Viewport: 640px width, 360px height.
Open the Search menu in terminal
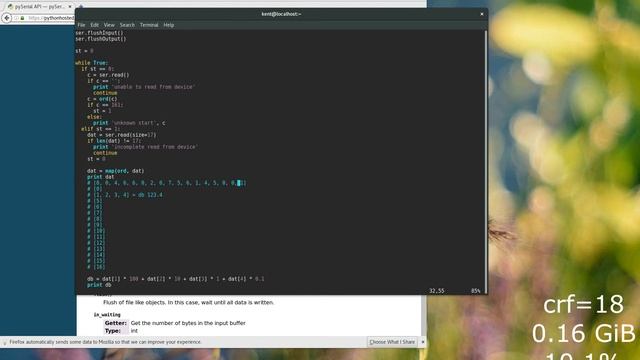coord(127,25)
